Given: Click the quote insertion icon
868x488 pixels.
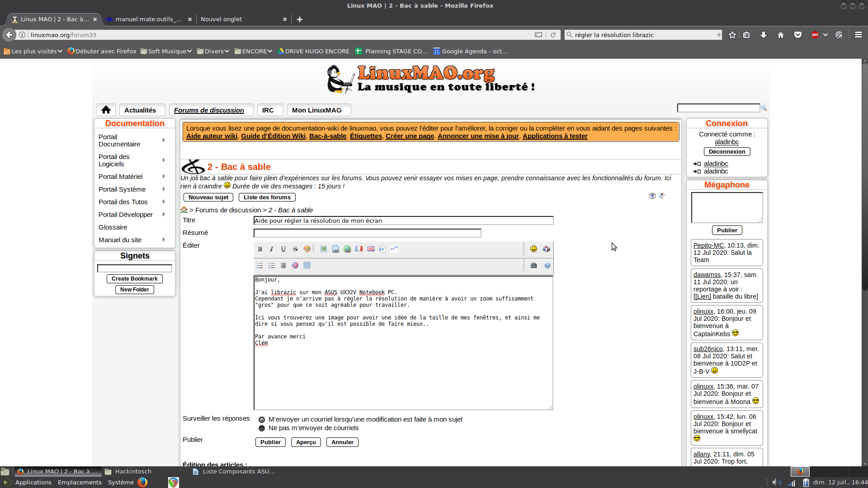Looking at the screenshot, I should (394, 249).
